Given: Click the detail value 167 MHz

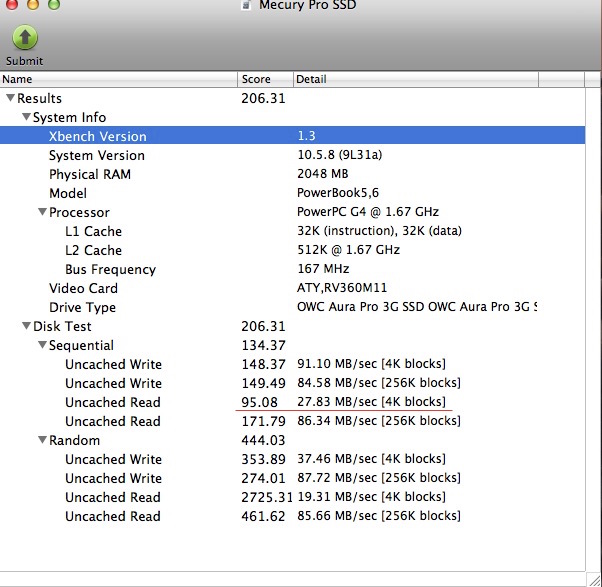Looking at the screenshot, I should point(323,268).
